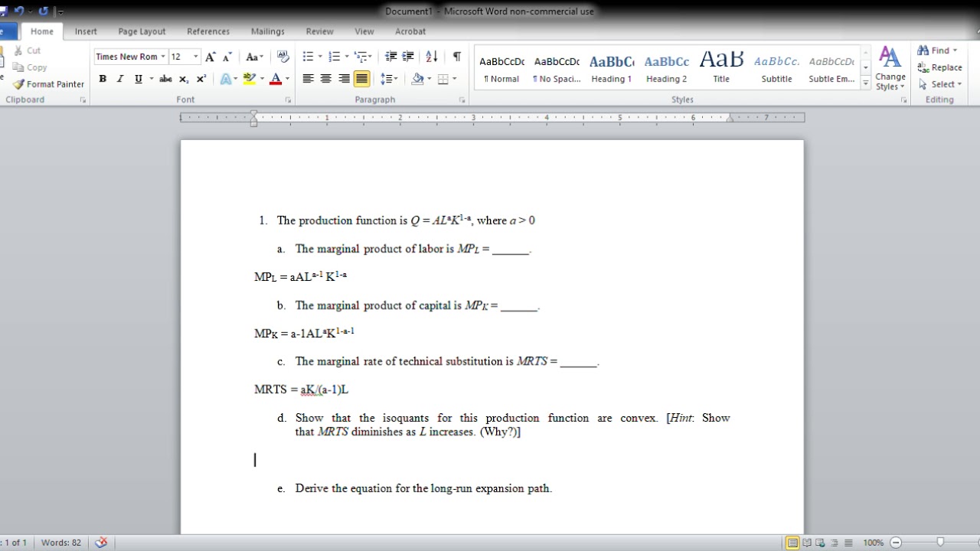This screenshot has height=551, width=980.
Task: Click the Numbering list icon
Action: 334,57
